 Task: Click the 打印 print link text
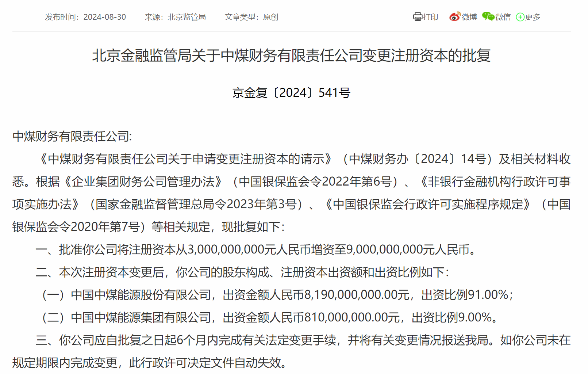pyautogui.click(x=430, y=17)
